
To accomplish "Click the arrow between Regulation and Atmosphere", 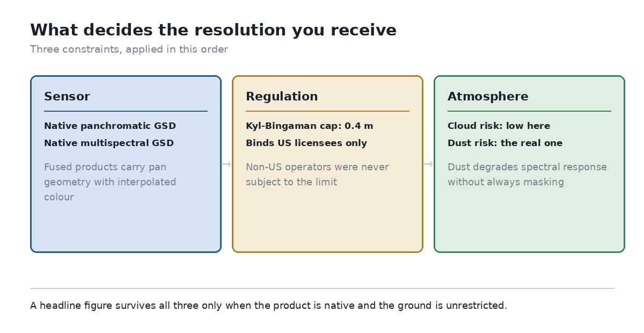I will click(x=428, y=164).
